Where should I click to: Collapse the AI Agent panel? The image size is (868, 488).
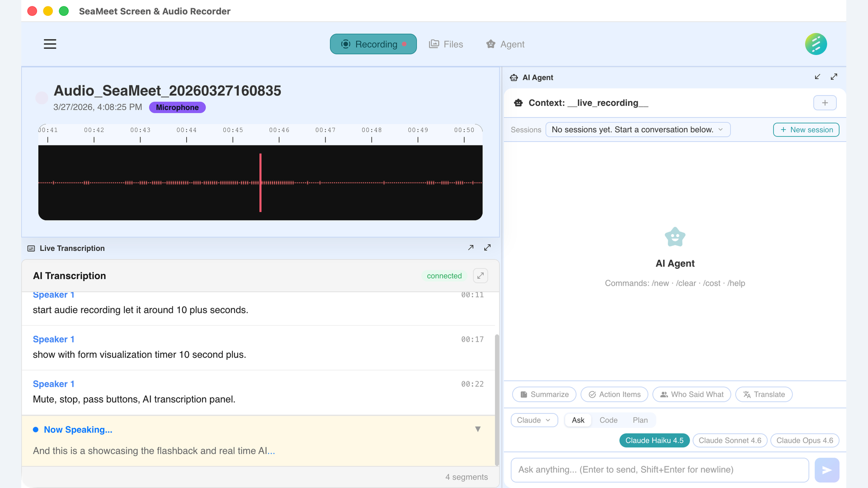click(817, 77)
